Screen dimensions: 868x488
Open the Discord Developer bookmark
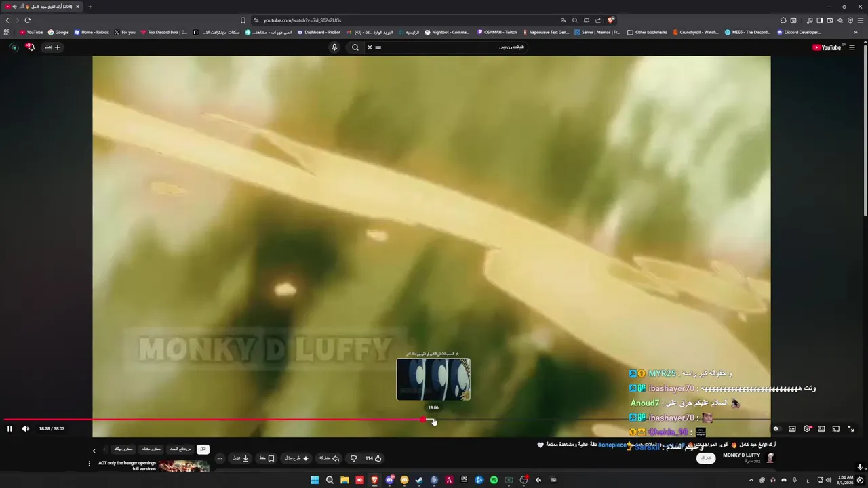[x=799, y=32]
